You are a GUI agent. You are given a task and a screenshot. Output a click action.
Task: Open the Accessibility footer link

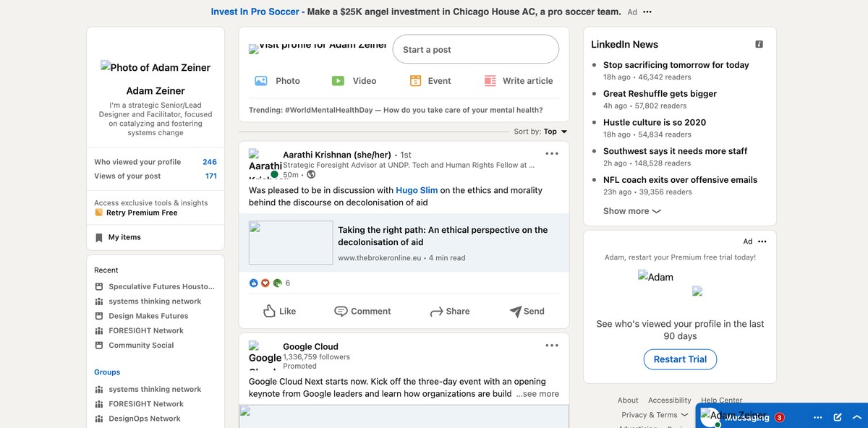(670, 401)
